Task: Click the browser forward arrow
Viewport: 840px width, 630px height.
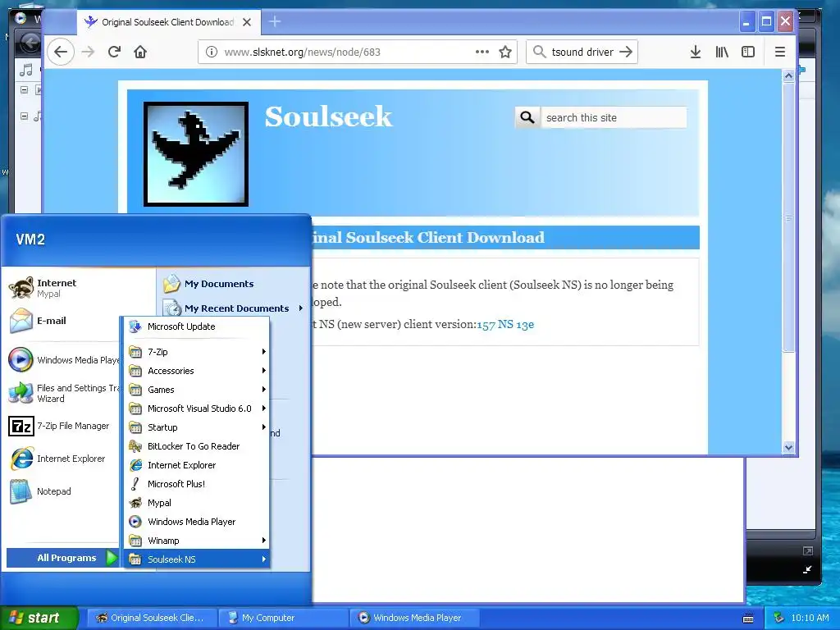Action: tap(88, 52)
